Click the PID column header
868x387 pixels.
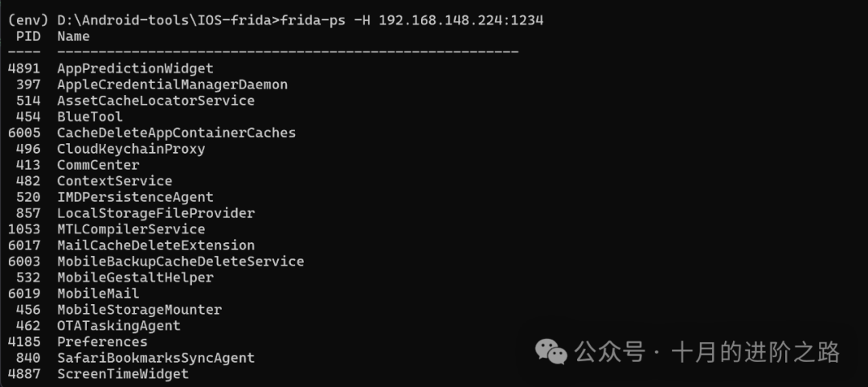coord(28,36)
